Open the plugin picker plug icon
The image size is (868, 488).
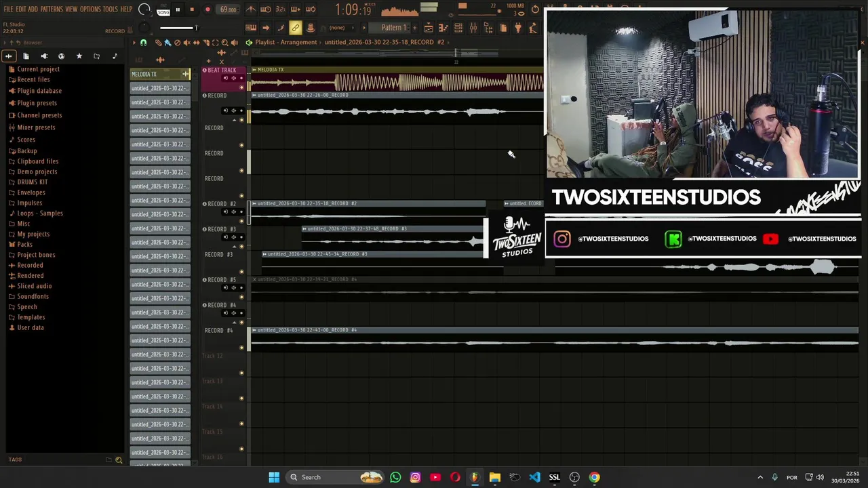click(518, 28)
